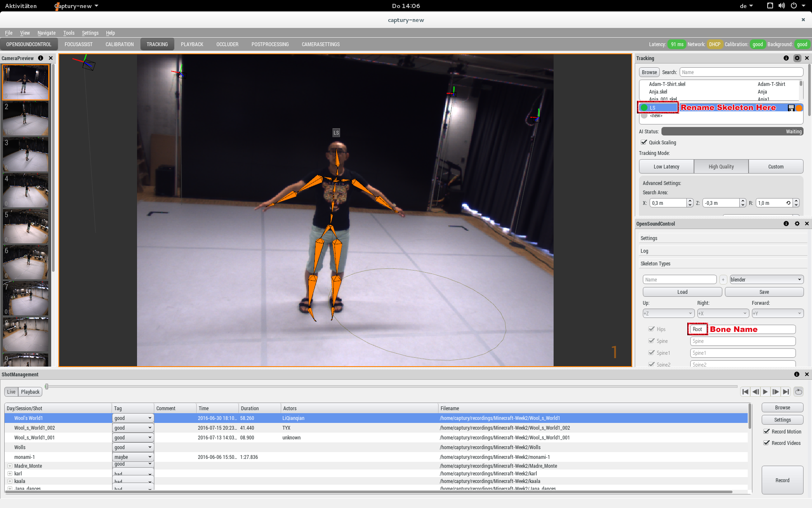Screen dimensions: 812x508
Task: Click the floppy-disk save icon on LS skeleton row
Action: point(791,108)
